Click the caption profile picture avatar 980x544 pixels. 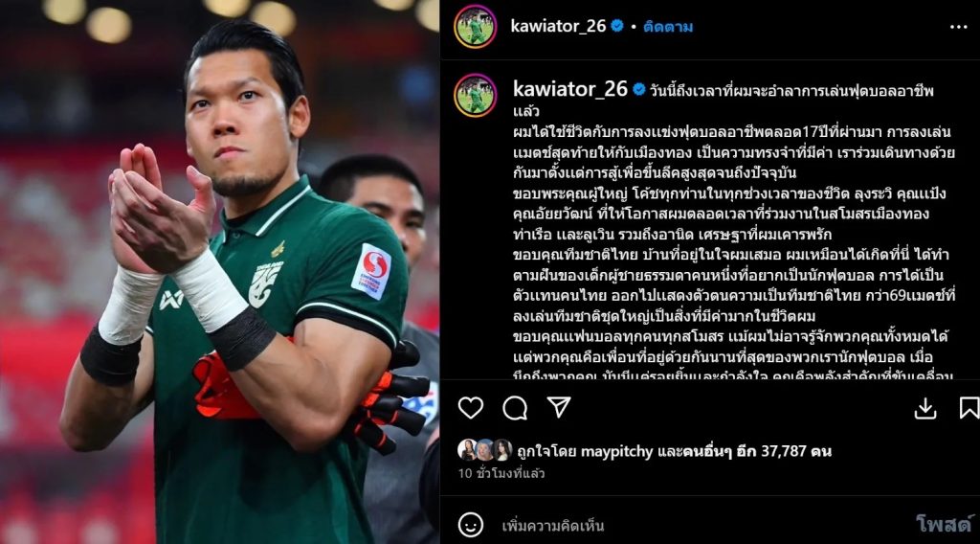[475, 96]
